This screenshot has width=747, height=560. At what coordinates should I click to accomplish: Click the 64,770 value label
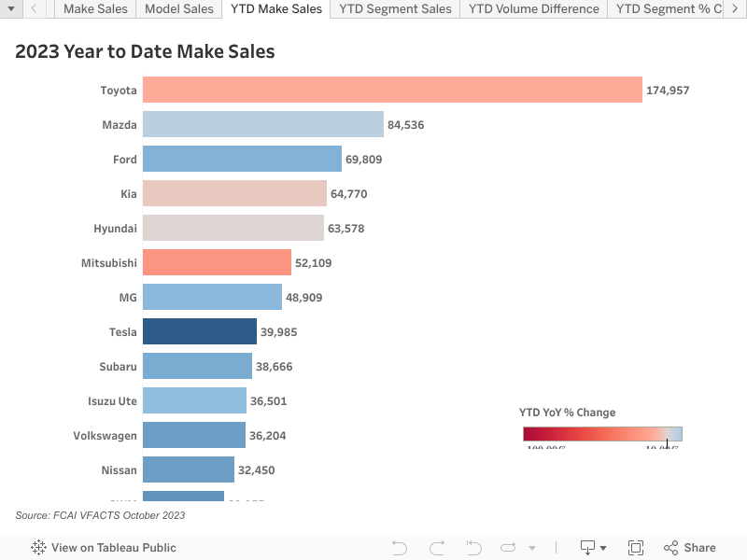coord(348,194)
